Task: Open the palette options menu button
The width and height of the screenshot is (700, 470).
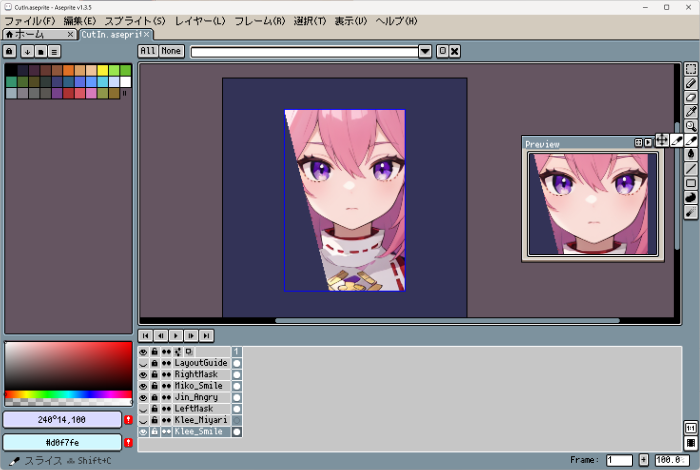Action: (55, 51)
